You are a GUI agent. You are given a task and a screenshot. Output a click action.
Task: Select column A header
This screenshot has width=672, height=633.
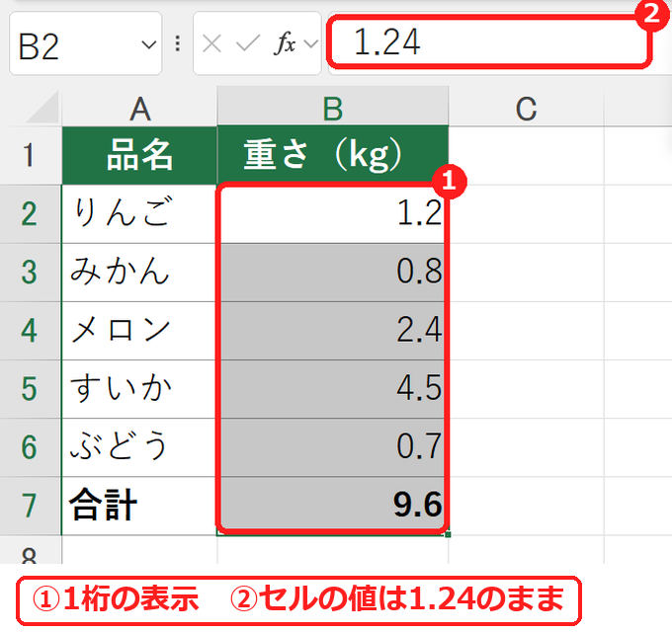(x=139, y=108)
